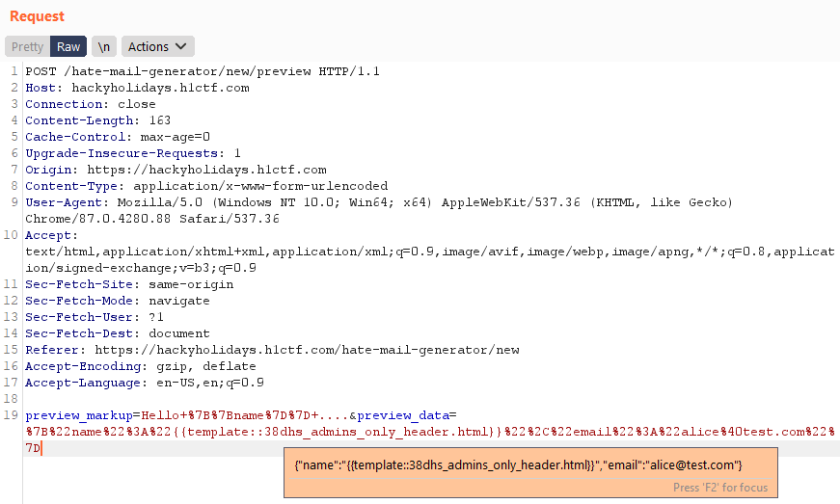The image size is (840, 504).
Task: Click the Referer URL value
Action: (x=307, y=350)
